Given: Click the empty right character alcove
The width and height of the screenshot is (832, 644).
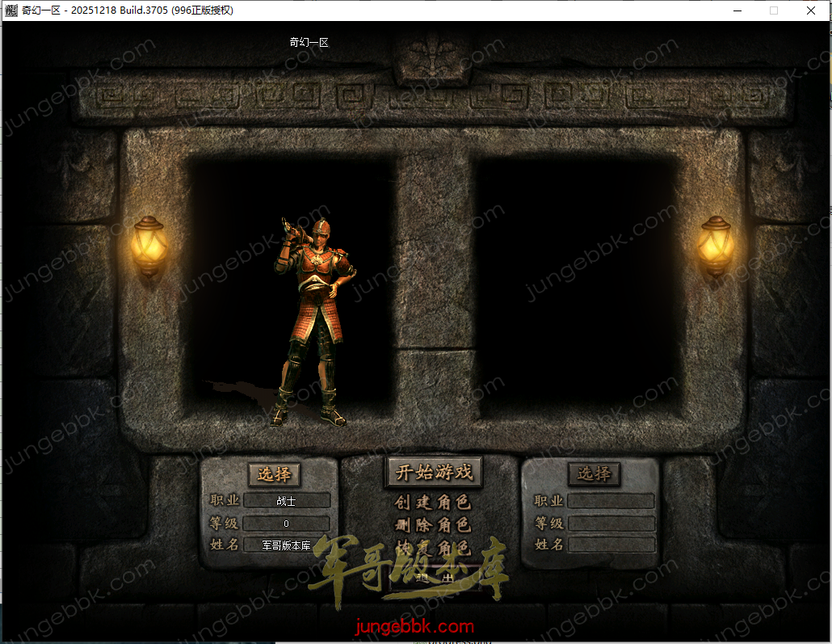Looking at the screenshot, I should 577,283.
